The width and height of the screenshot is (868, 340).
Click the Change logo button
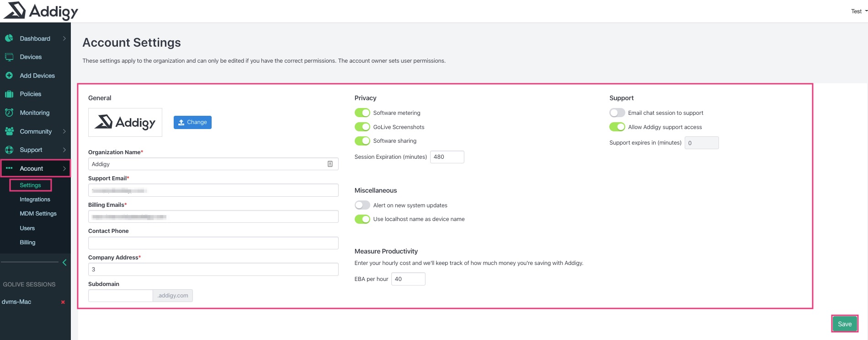192,122
